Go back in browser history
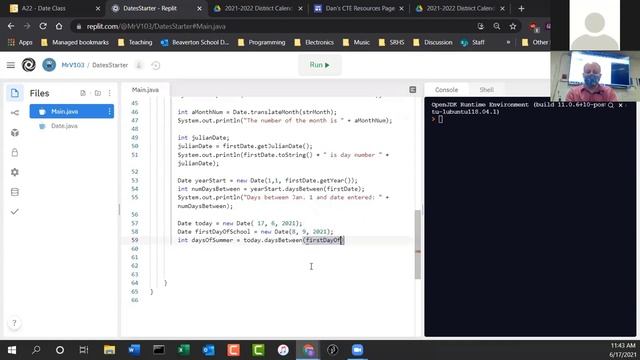 coord(11,26)
